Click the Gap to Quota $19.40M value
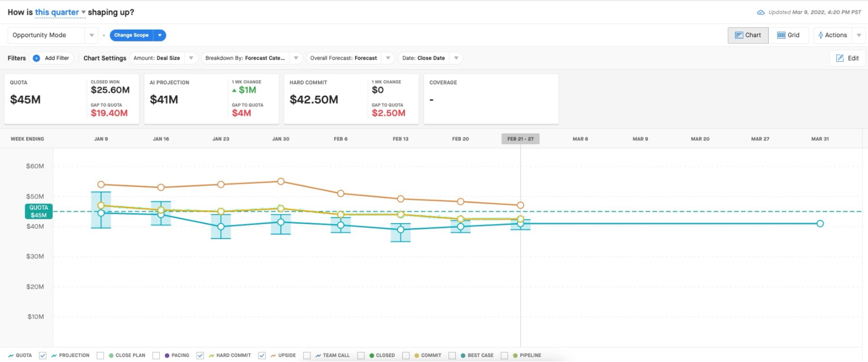Image resolution: width=868 pixels, height=362 pixels. tap(109, 113)
